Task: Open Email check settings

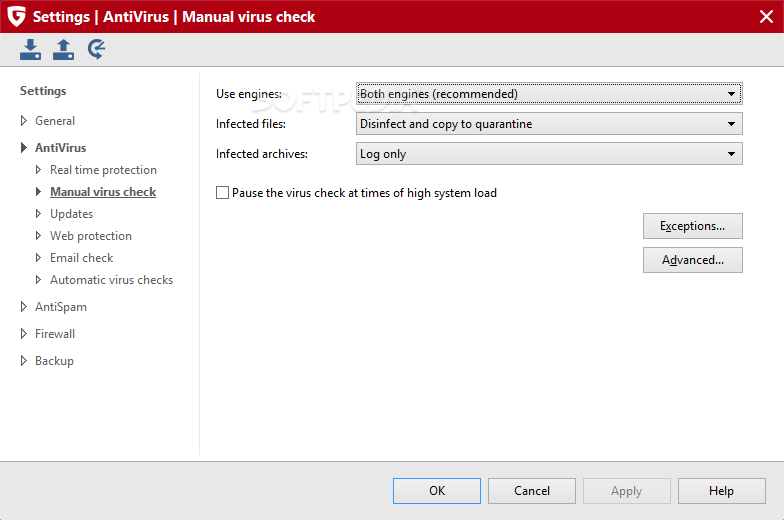Action: coord(82,258)
